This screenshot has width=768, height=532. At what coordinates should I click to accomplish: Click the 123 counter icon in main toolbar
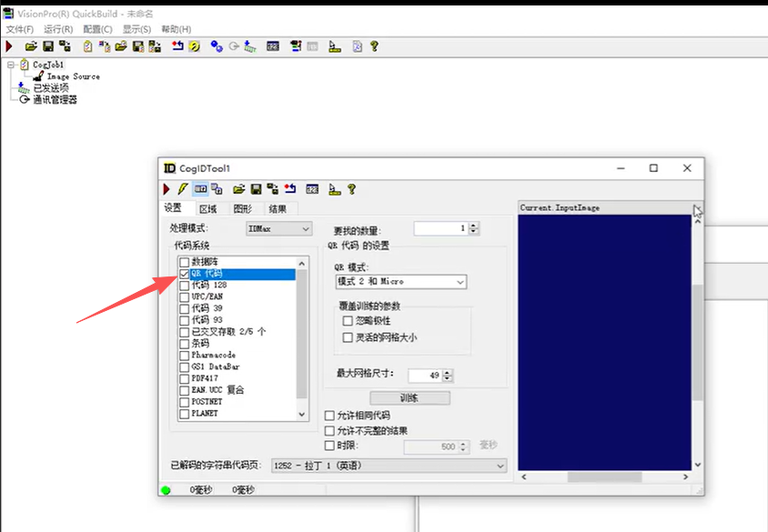273,46
